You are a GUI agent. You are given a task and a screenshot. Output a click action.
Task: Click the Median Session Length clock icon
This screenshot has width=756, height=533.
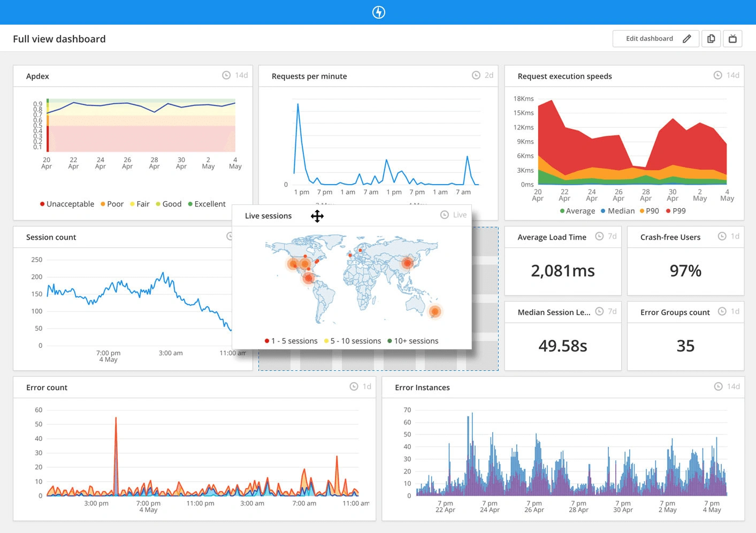(x=600, y=311)
